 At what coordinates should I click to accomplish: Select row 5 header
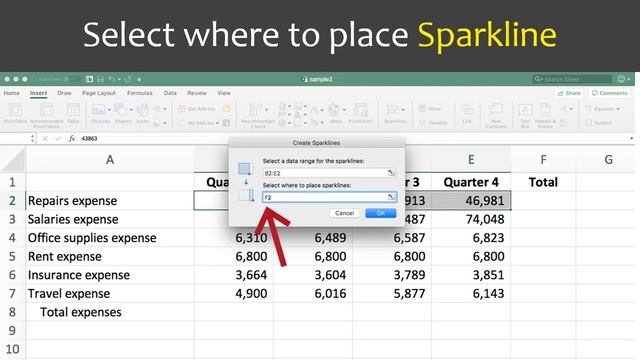coord(12,256)
